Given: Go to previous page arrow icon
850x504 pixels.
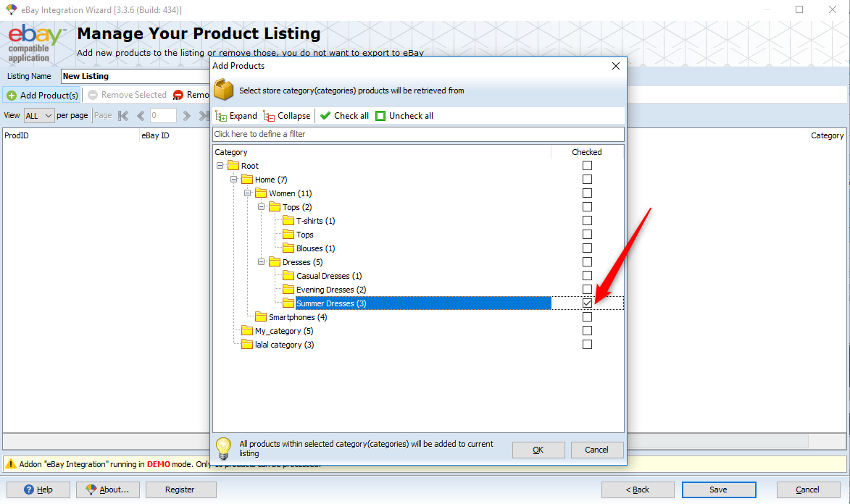Looking at the screenshot, I should [x=141, y=115].
